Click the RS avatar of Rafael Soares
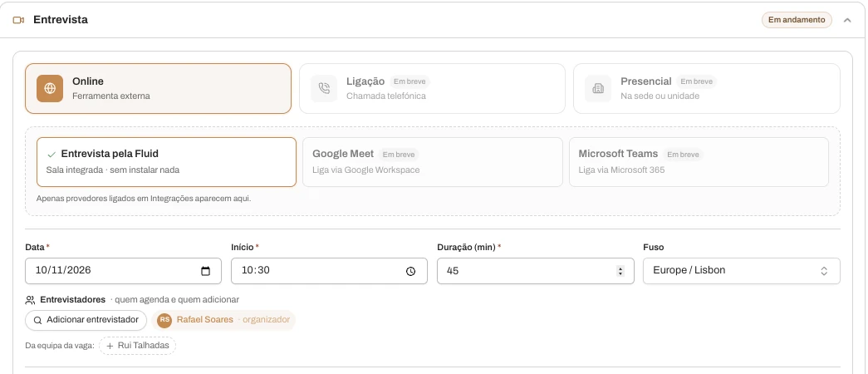This screenshot has width=868, height=374. [164, 320]
